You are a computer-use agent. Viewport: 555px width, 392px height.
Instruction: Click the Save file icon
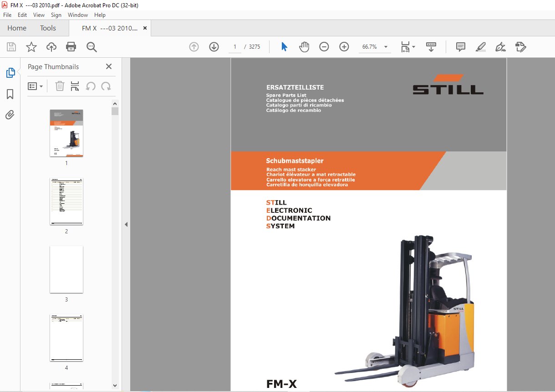point(11,47)
